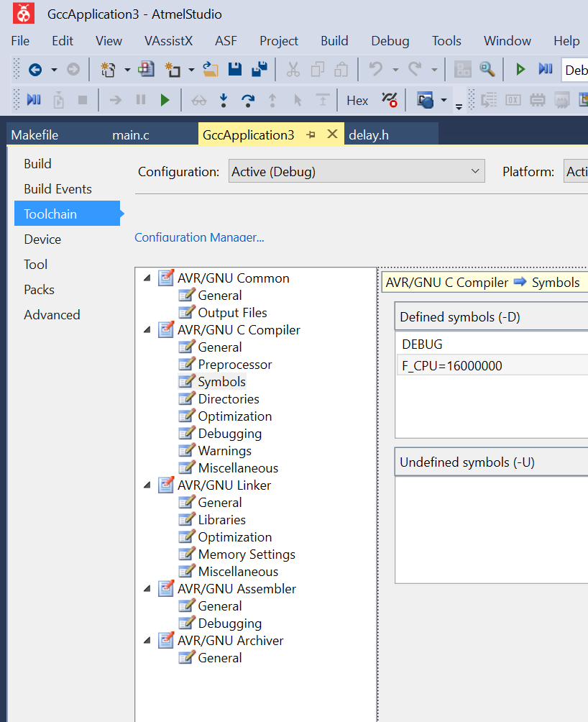588x722 pixels.
Task: Select Libraries under AVR/GNU Linker
Action: (x=222, y=519)
